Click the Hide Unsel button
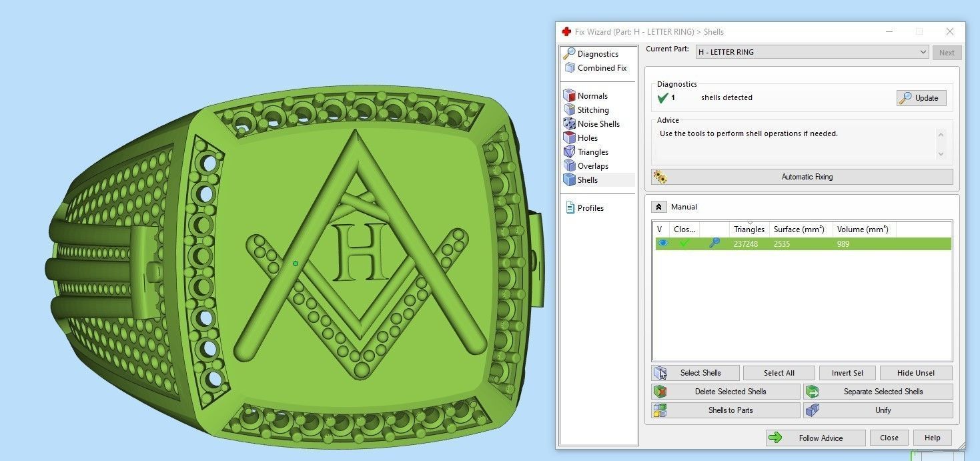The height and width of the screenshot is (461, 980). (x=916, y=373)
